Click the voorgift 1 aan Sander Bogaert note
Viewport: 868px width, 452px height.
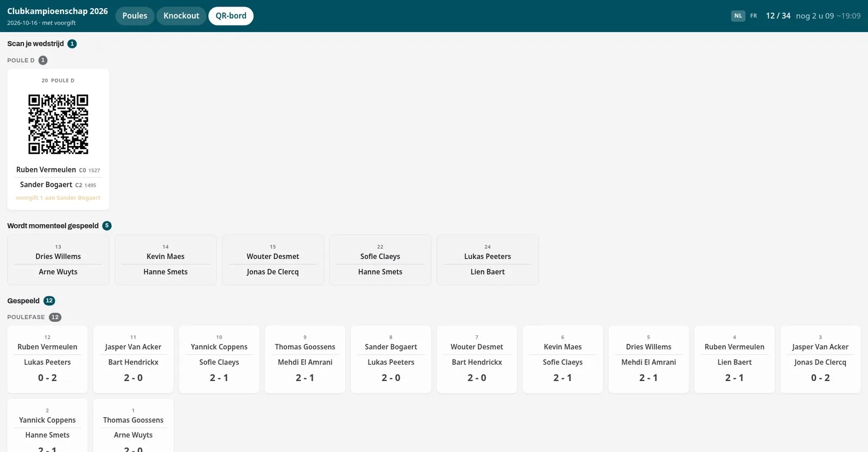pyautogui.click(x=58, y=198)
